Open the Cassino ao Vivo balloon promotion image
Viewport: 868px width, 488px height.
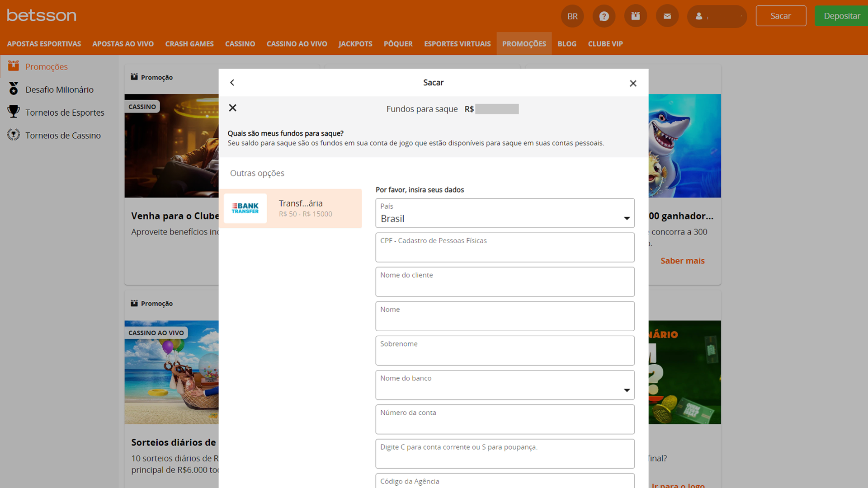pos(172,372)
